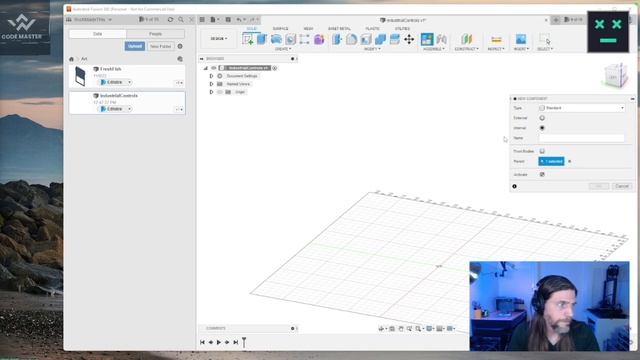Select the Move/Copy arrows tool
640x360 pixels.
point(409,39)
